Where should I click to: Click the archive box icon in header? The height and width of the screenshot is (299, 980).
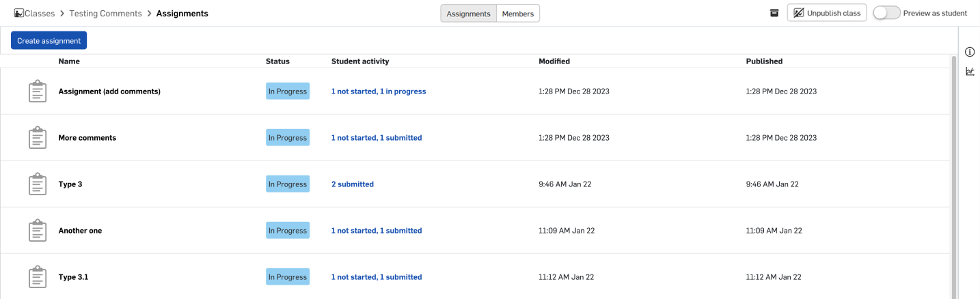tap(774, 13)
